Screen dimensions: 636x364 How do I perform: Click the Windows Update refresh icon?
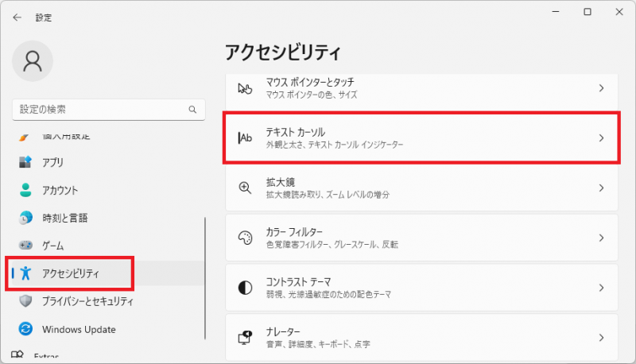(25, 329)
